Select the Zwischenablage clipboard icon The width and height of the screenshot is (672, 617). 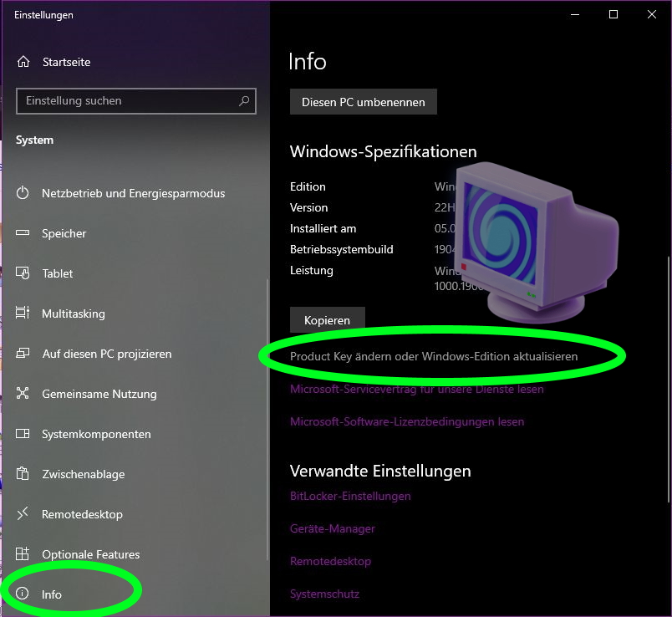(x=23, y=474)
